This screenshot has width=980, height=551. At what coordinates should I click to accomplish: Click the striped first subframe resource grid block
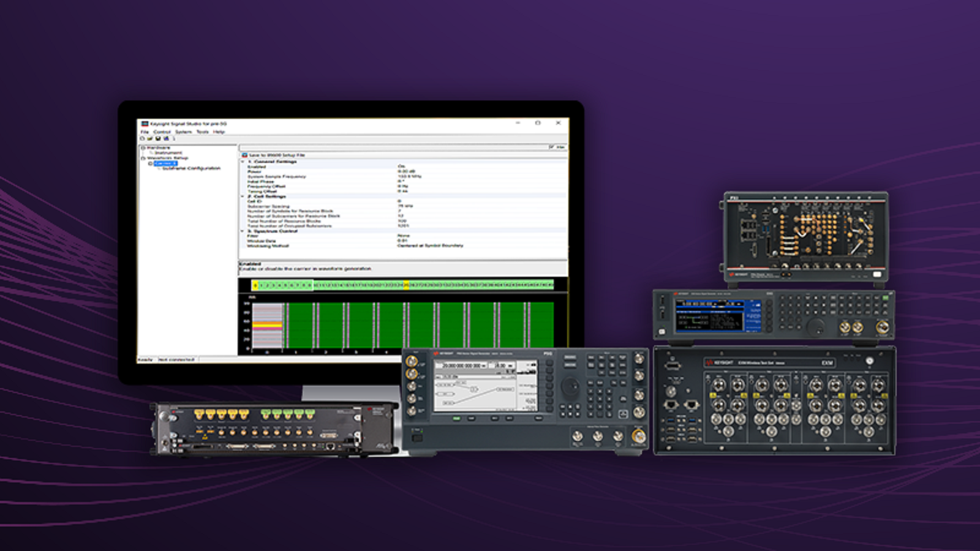point(268,325)
